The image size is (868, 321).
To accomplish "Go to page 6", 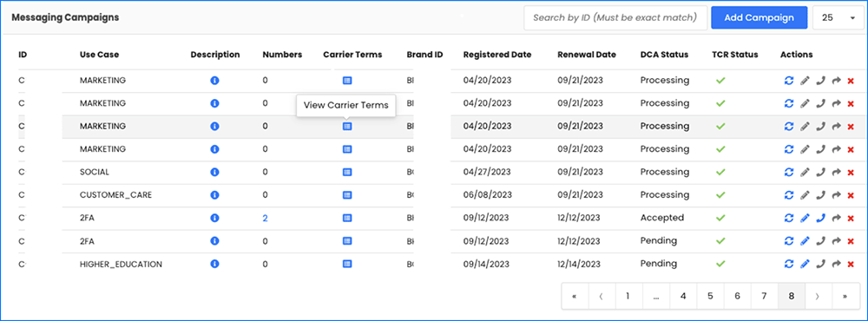I will (x=737, y=296).
